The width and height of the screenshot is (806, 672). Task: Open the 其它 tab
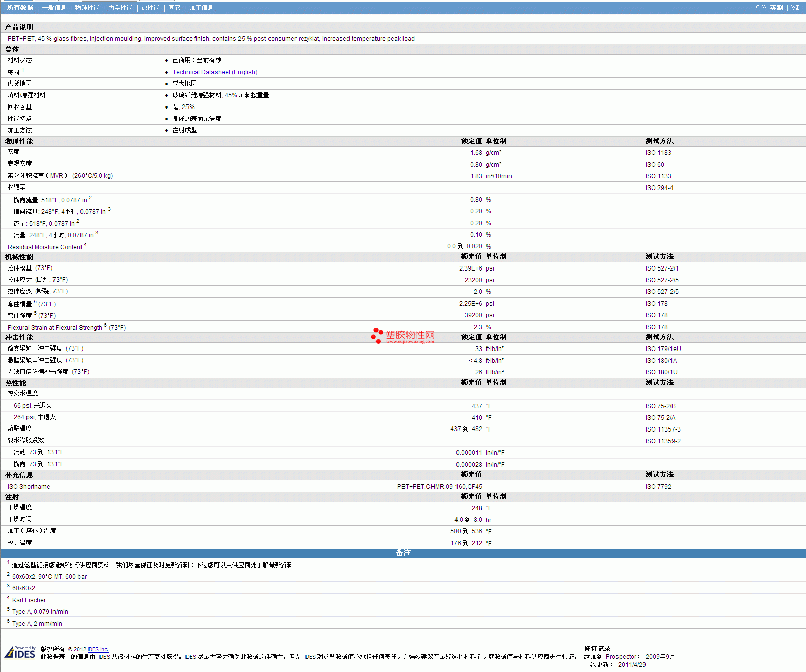click(174, 8)
